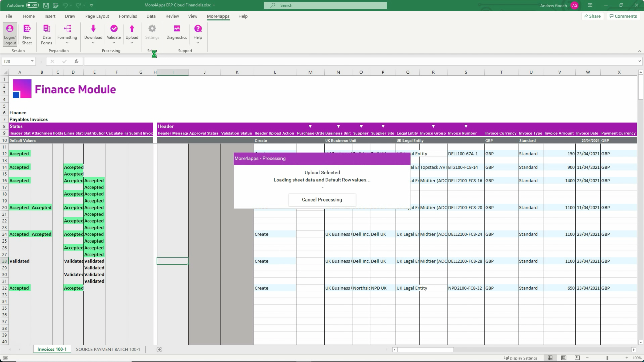Image resolution: width=644 pixels, height=362 pixels.
Task: Expand the Download icon dropdown
Action: [x=93, y=42]
